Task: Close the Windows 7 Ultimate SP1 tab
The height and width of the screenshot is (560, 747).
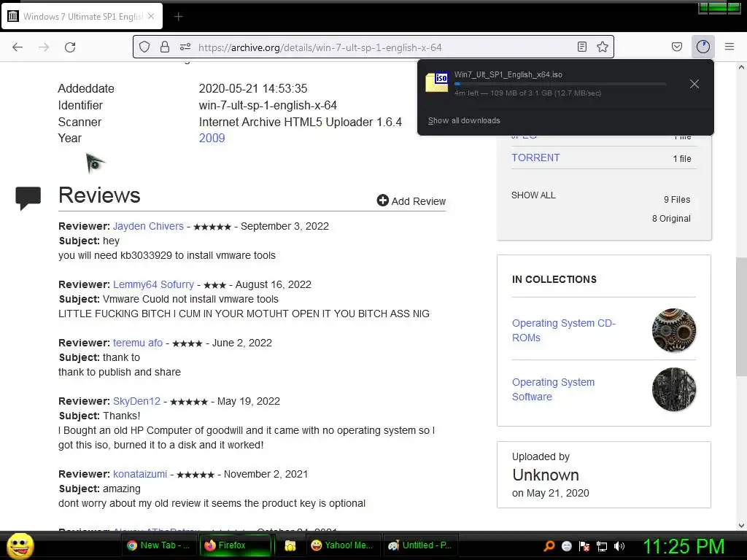Action: pyautogui.click(x=151, y=16)
